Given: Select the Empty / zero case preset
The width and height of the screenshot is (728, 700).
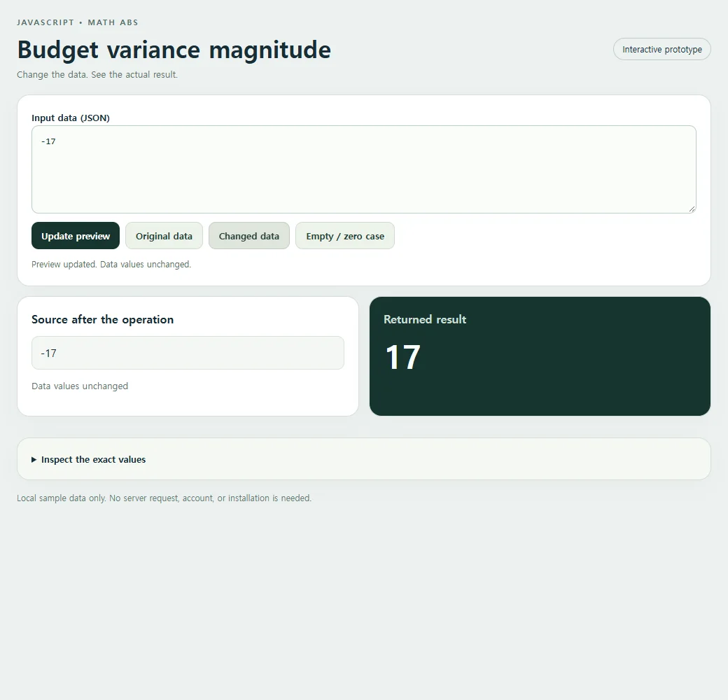Looking at the screenshot, I should click(345, 236).
